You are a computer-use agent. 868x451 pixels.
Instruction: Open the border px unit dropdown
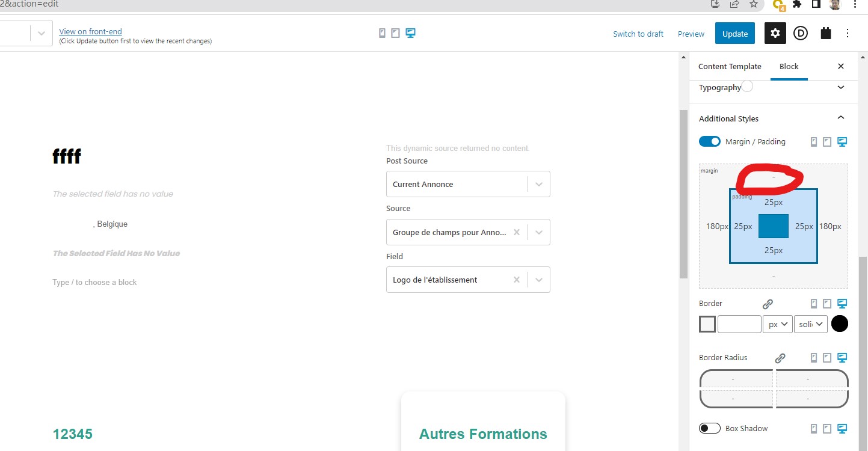pos(778,324)
